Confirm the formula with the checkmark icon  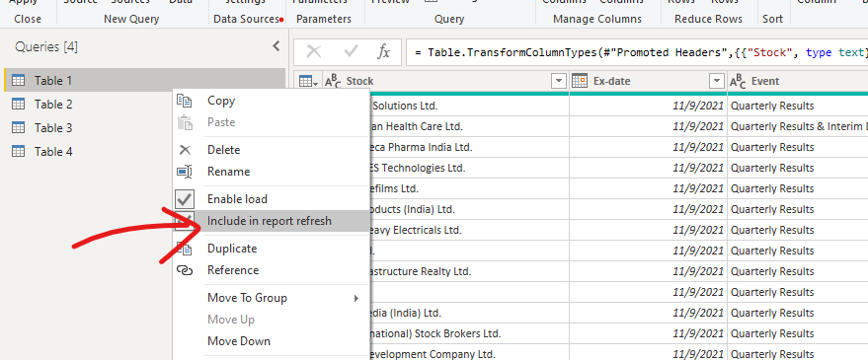[351, 52]
